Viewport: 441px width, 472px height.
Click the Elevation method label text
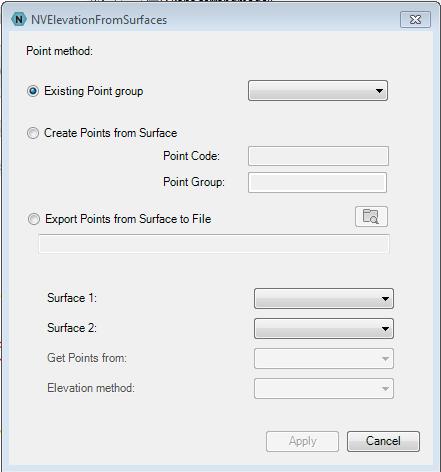click(x=91, y=388)
